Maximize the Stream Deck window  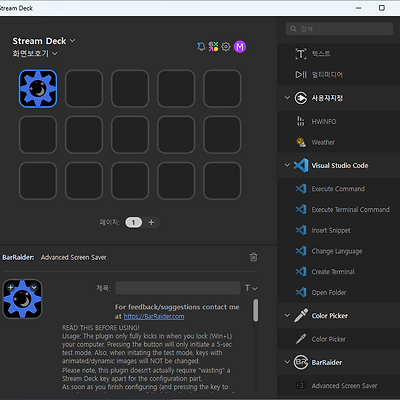tap(382, 8)
